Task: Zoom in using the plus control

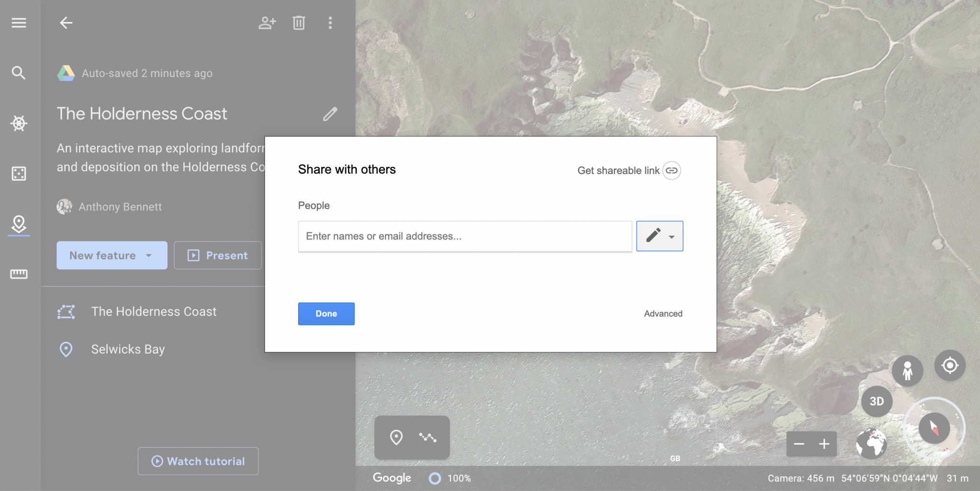Action: (x=824, y=444)
